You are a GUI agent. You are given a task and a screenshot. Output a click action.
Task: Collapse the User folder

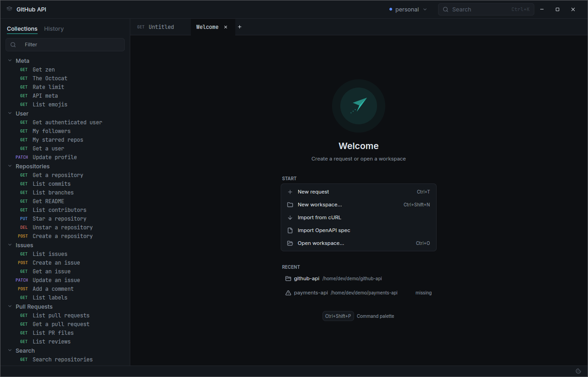coord(10,113)
